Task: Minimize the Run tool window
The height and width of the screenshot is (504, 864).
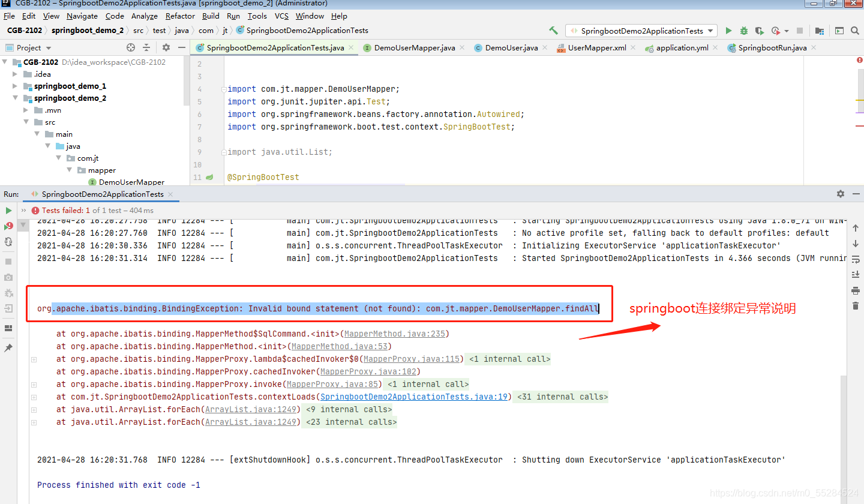Action: [x=855, y=194]
